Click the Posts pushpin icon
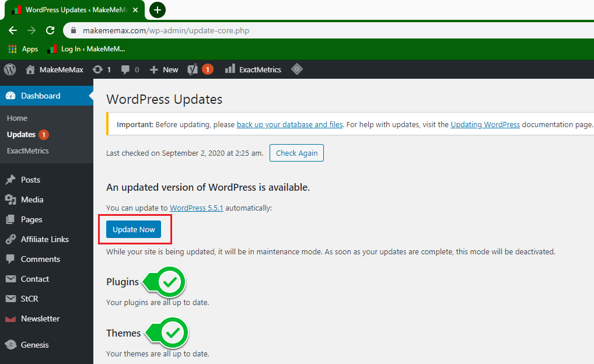The width and height of the screenshot is (594, 364). click(11, 180)
